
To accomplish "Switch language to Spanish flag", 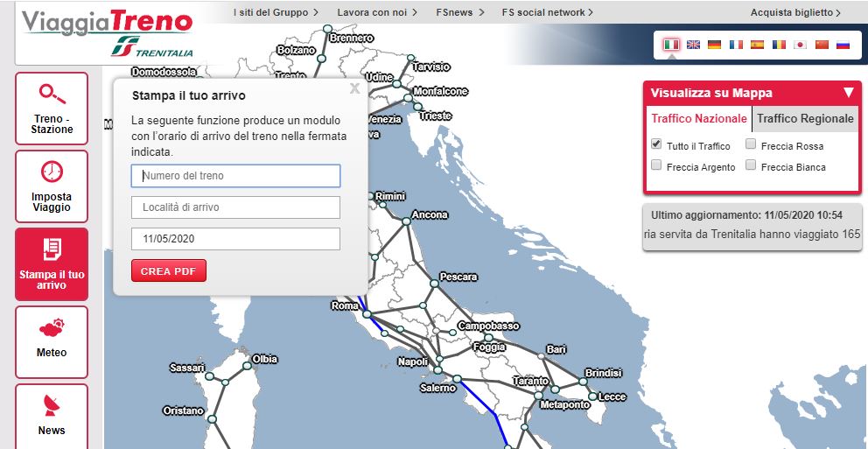I will (757, 45).
